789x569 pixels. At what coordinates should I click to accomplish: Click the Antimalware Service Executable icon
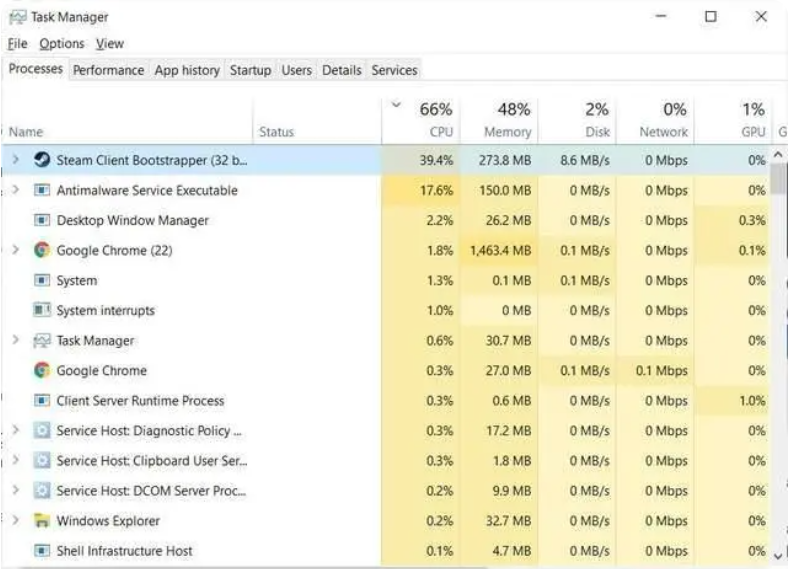pos(42,190)
